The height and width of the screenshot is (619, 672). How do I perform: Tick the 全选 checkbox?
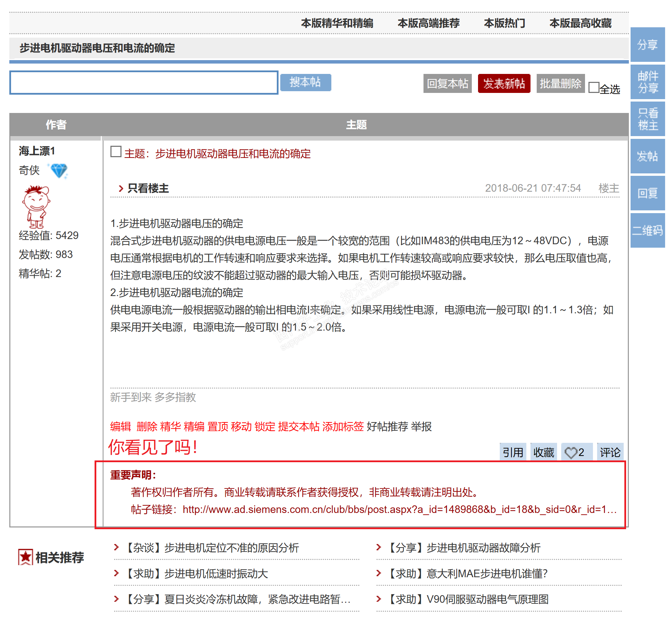coord(594,87)
